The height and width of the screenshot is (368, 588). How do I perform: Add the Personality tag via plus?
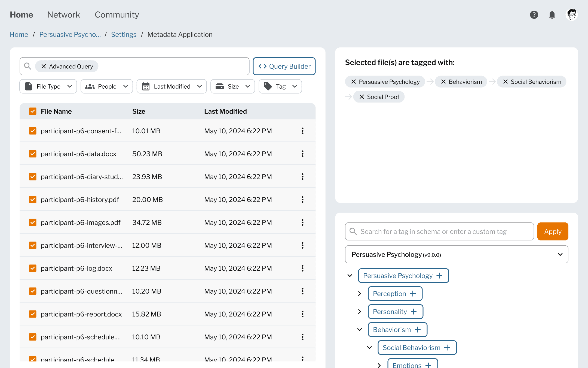pyautogui.click(x=414, y=312)
